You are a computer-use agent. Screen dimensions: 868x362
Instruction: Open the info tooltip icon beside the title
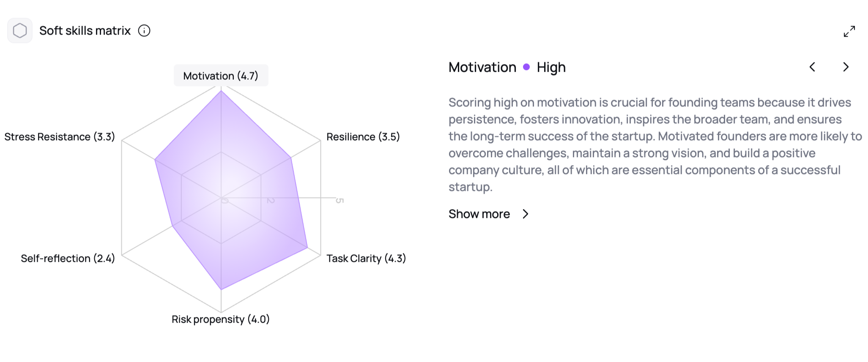(144, 31)
